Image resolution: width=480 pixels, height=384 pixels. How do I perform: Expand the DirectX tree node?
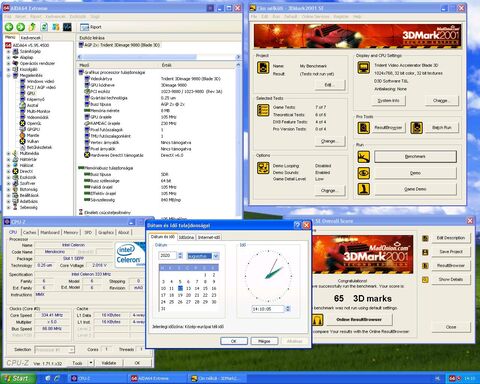tap(8, 171)
